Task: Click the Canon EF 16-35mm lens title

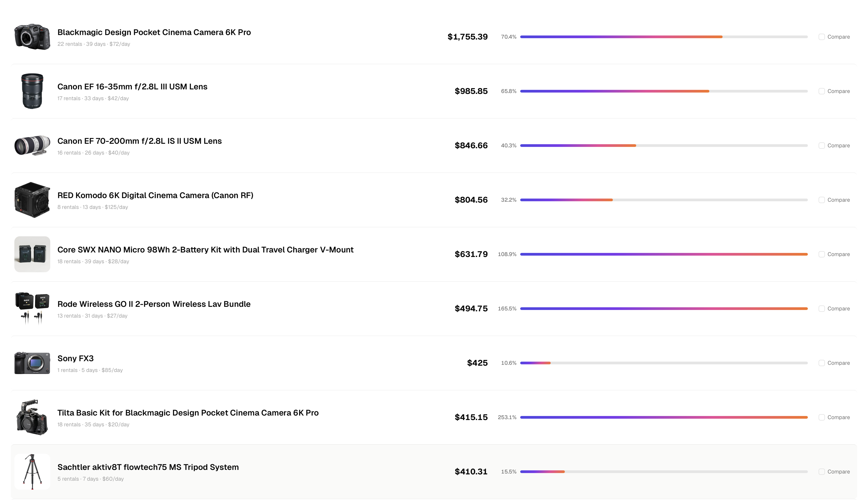Action: [132, 86]
